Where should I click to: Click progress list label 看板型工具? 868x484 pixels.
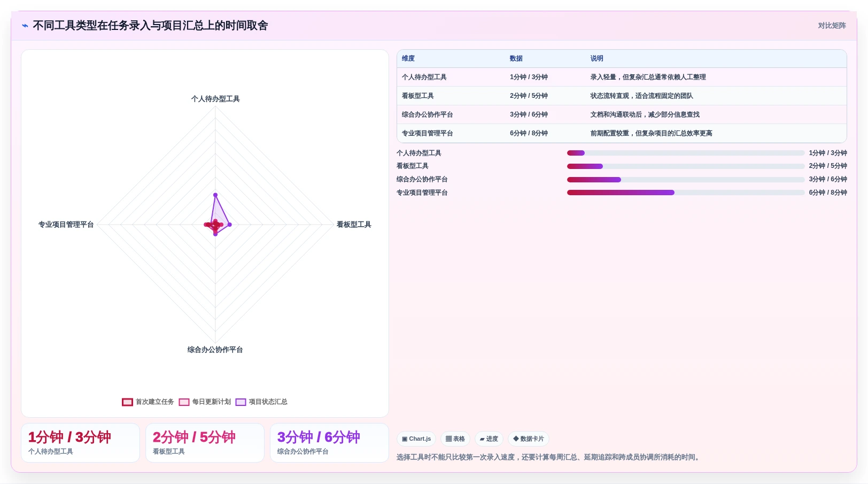click(x=413, y=166)
